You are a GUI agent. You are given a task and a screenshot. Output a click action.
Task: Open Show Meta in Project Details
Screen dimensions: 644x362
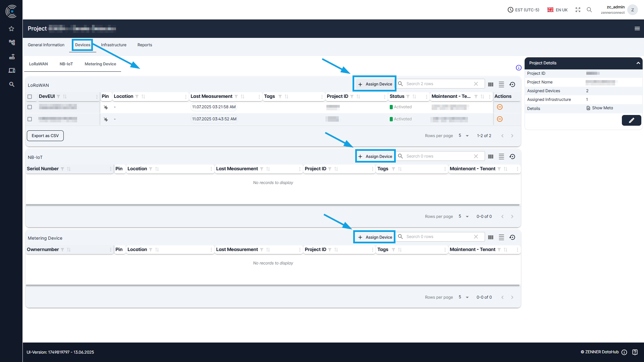[601, 108]
